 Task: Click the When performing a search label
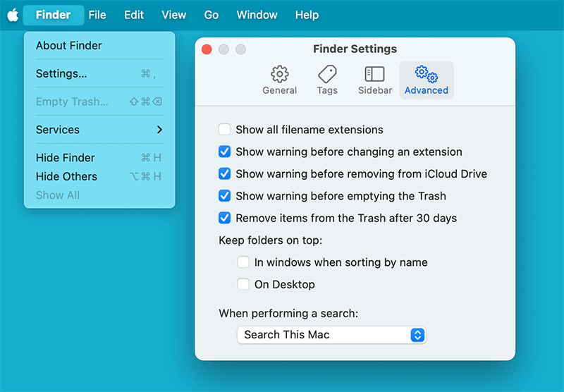coord(288,314)
